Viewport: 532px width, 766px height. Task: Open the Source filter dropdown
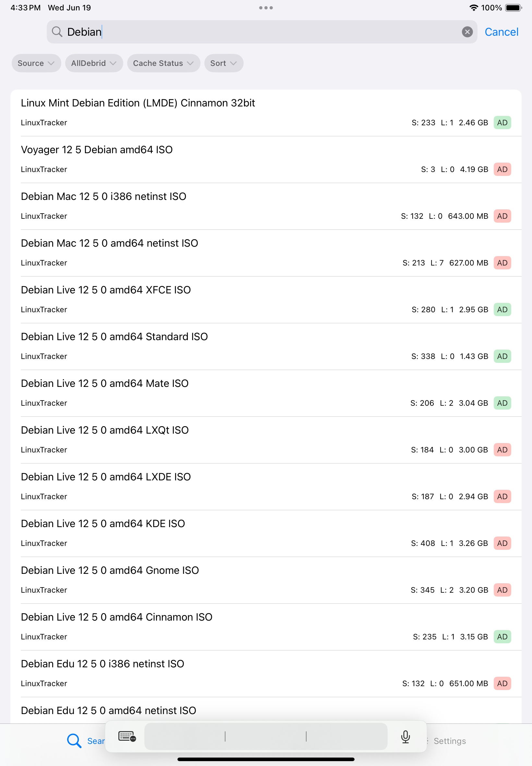(x=36, y=63)
